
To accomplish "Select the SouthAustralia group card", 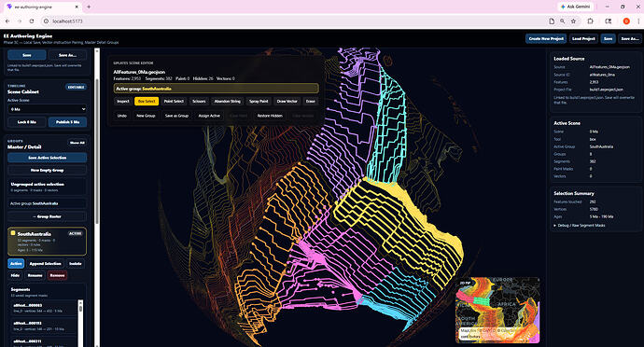I will pyautogui.click(x=48, y=242).
